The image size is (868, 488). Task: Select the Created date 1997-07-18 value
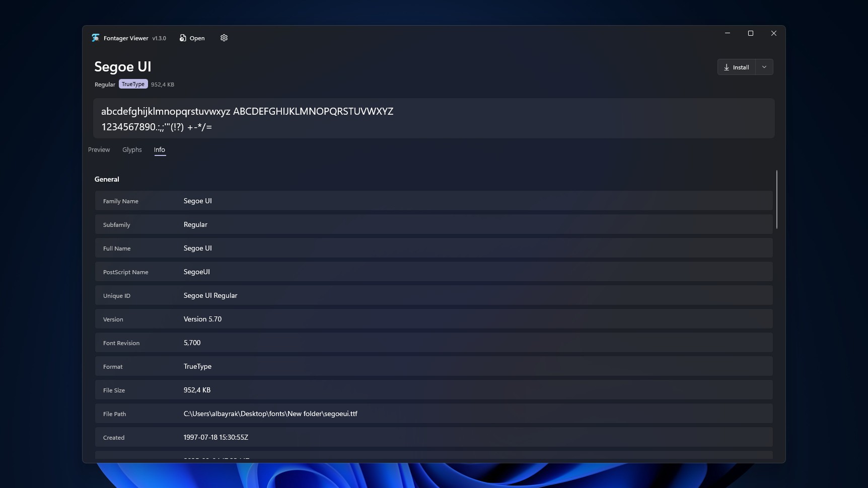coord(215,437)
